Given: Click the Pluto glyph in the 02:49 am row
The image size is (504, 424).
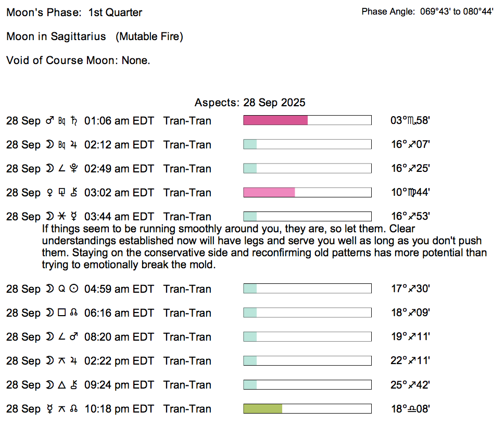Looking at the screenshot, I should tap(74, 169).
